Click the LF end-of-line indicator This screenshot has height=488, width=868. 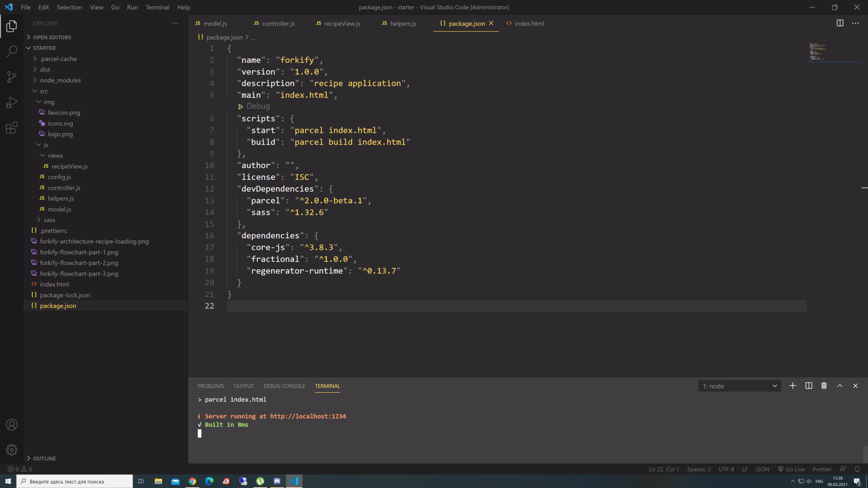click(x=745, y=469)
